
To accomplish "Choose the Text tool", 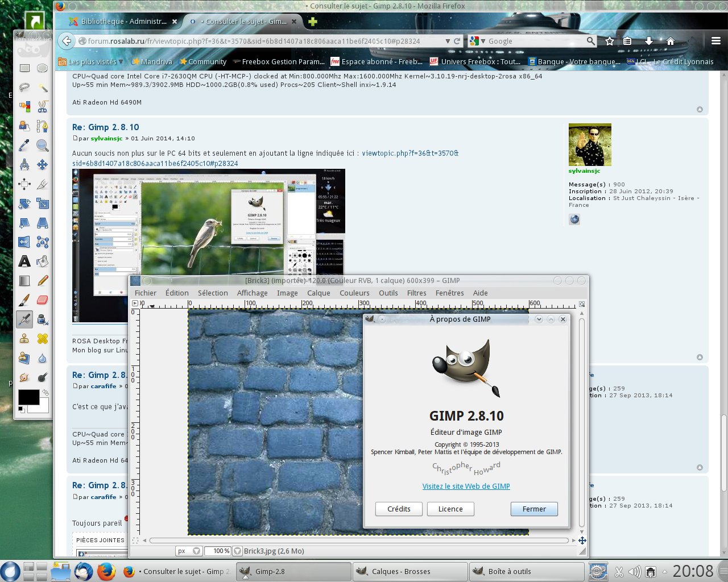I will (24, 261).
